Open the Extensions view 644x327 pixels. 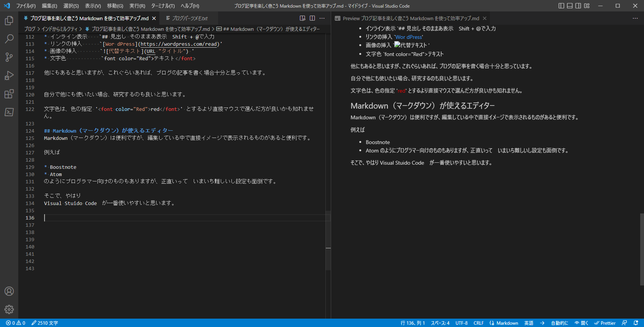pyautogui.click(x=9, y=94)
